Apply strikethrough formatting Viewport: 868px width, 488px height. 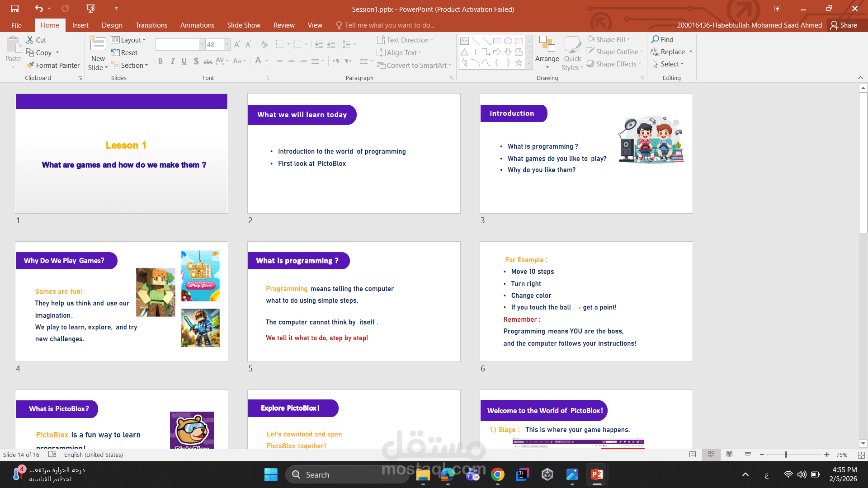pos(208,61)
